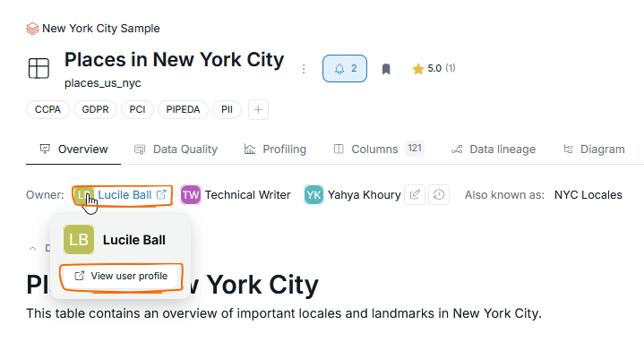Open the Diagram tab

click(x=594, y=149)
